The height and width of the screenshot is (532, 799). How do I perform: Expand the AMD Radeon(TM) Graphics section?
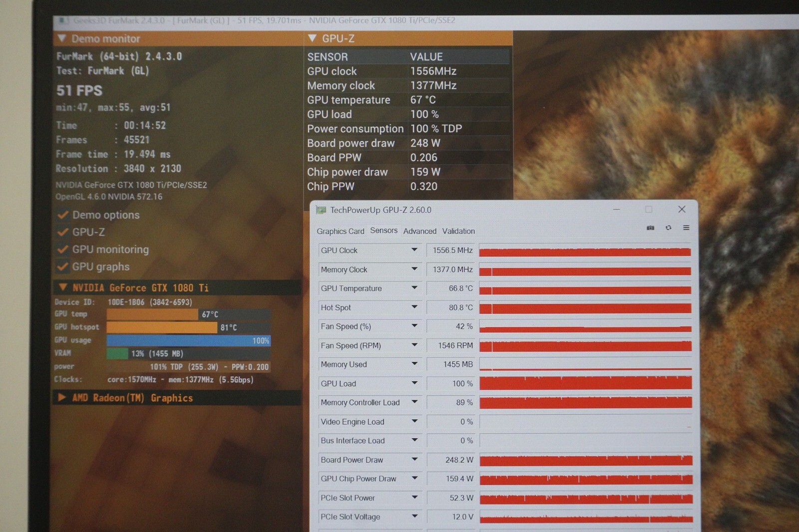(x=62, y=397)
